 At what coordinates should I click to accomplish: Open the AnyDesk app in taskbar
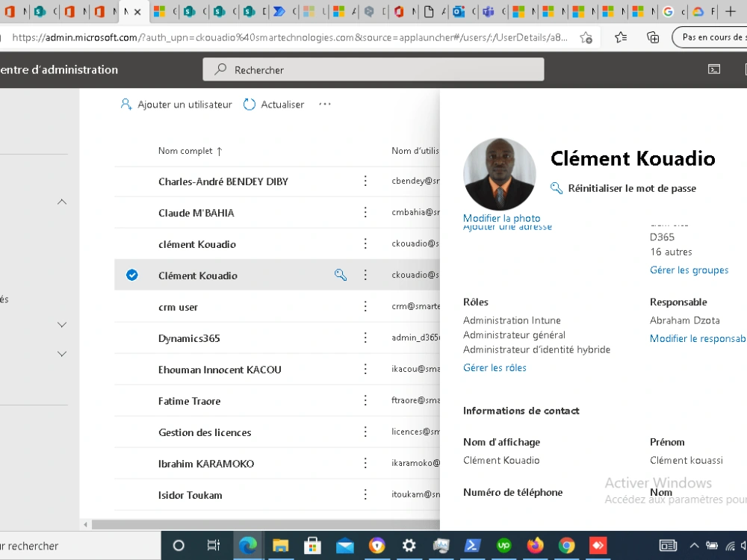(598, 545)
